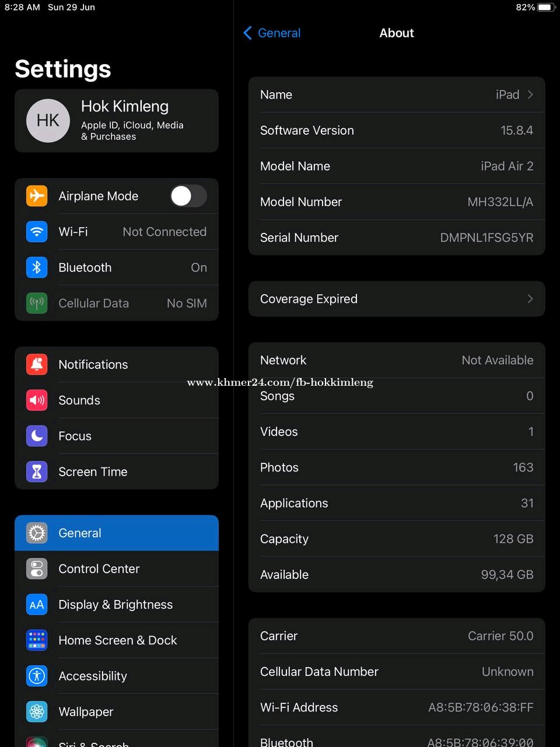The width and height of the screenshot is (560, 747).
Task: Open Wallpaper settings
Action: click(x=117, y=711)
